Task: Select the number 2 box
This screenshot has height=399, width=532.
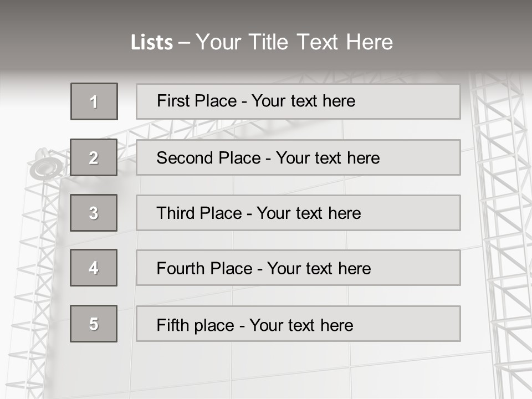Action: click(94, 157)
